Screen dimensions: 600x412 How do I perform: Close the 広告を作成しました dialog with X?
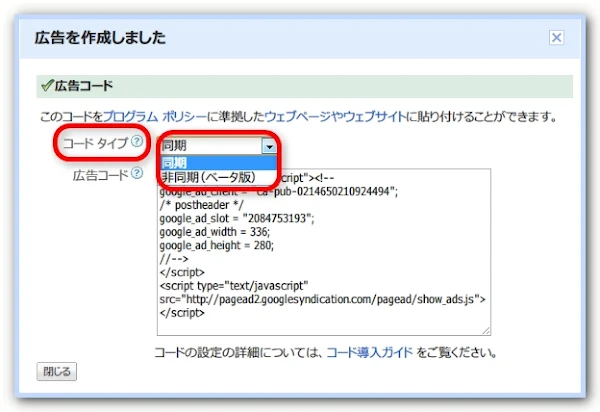pyautogui.click(x=556, y=37)
